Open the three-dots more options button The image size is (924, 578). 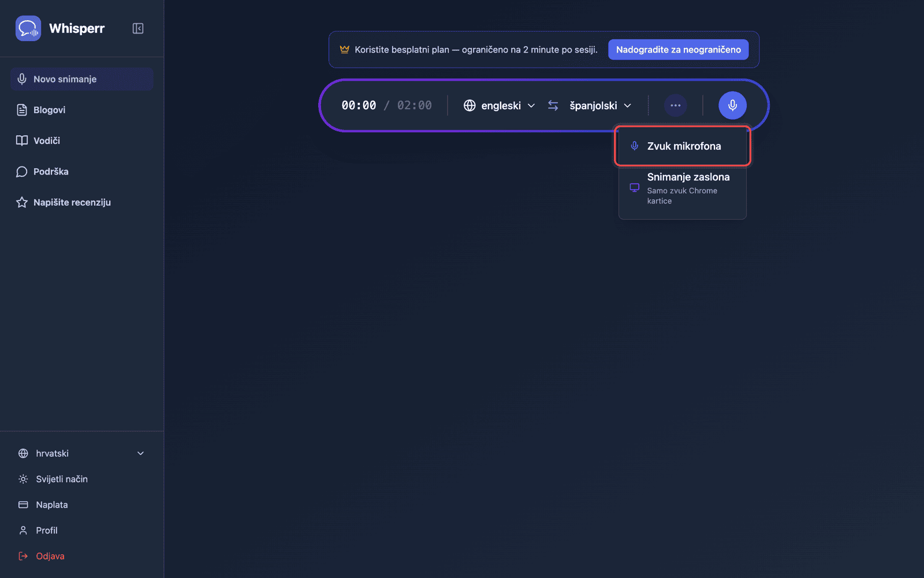point(676,105)
